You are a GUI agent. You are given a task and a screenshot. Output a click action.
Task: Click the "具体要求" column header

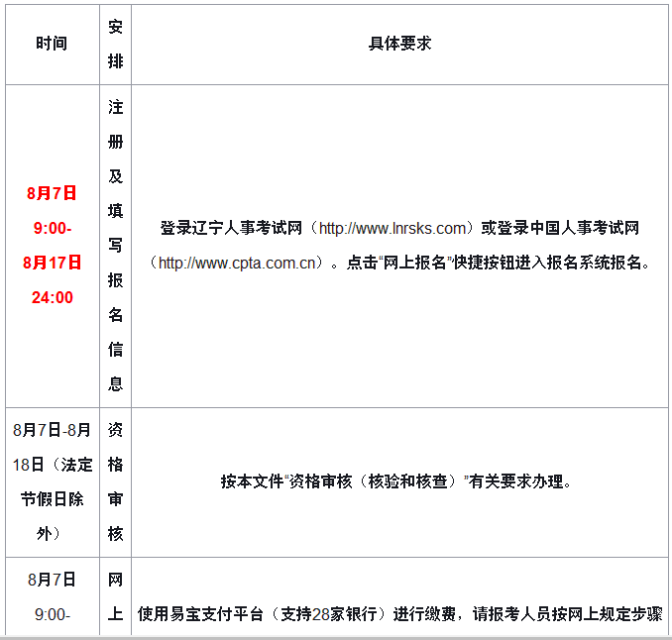pos(399,44)
